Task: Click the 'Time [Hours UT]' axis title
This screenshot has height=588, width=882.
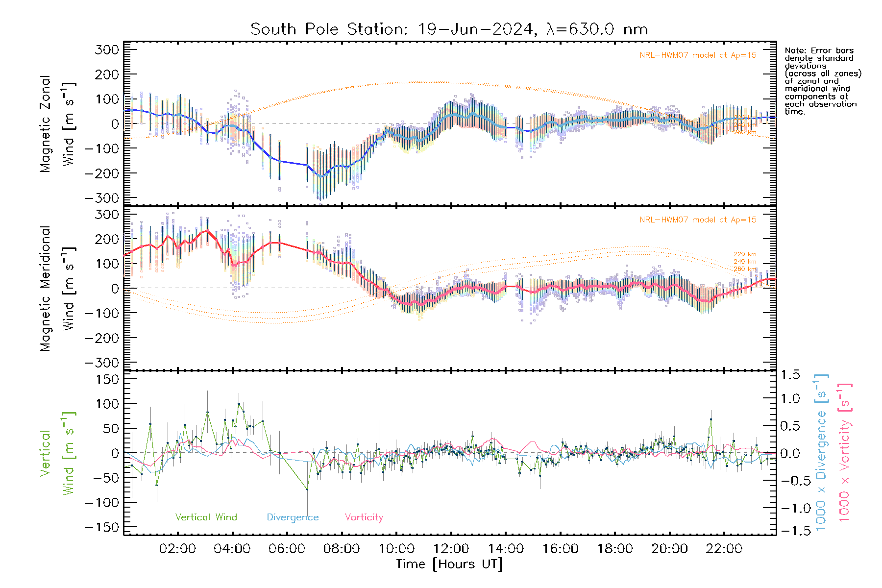Action: tap(449, 564)
